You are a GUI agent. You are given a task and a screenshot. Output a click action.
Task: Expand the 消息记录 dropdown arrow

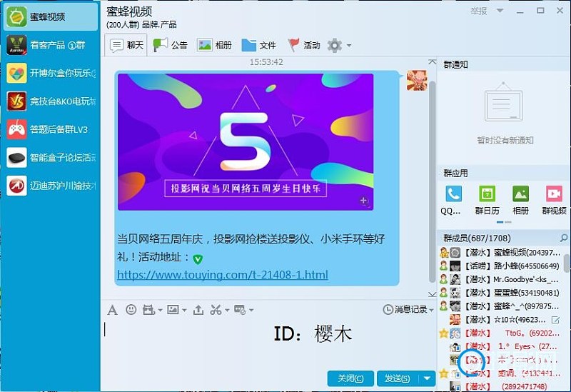coord(432,311)
